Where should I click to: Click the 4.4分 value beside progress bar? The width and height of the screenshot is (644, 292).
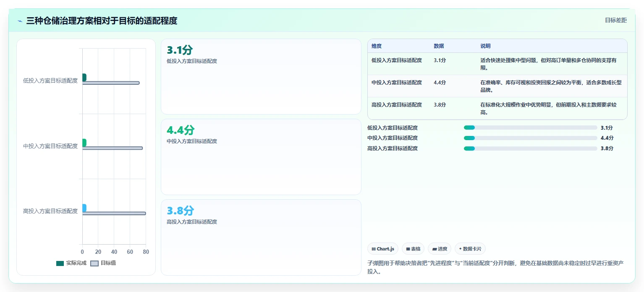pyautogui.click(x=607, y=138)
